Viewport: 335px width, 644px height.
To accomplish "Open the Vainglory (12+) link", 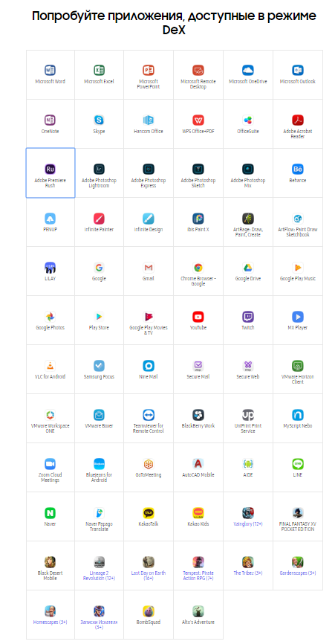I will click(x=247, y=524).
